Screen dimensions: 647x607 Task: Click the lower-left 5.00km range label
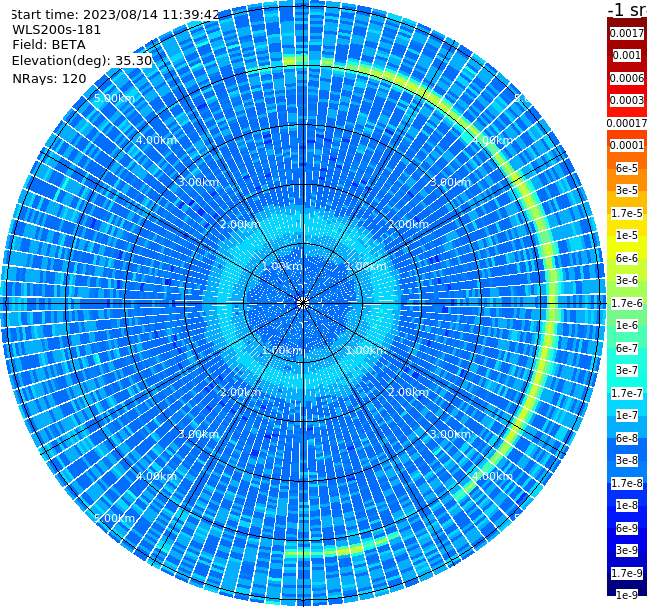pyautogui.click(x=114, y=518)
